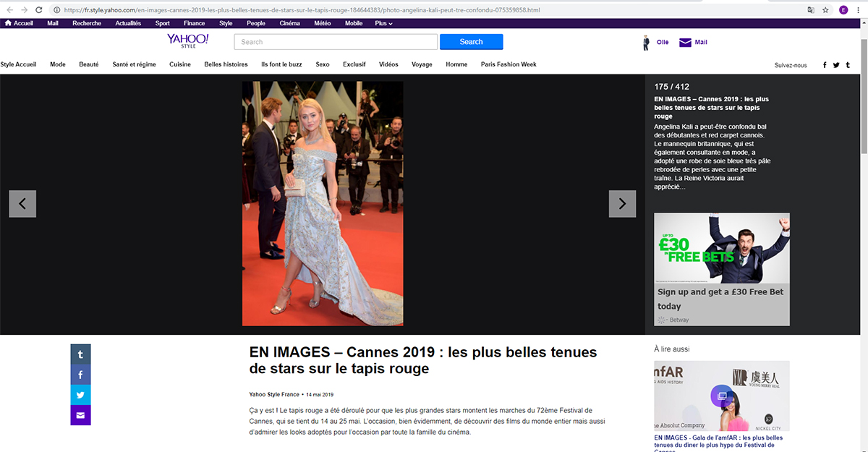Focus the Yahoo search input field

[x=336, y=42]
